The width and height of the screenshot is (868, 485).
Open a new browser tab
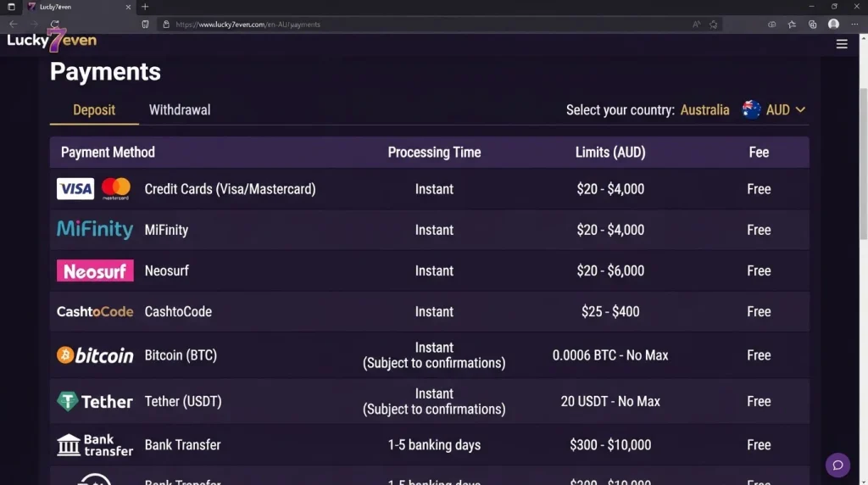(145, 7)
